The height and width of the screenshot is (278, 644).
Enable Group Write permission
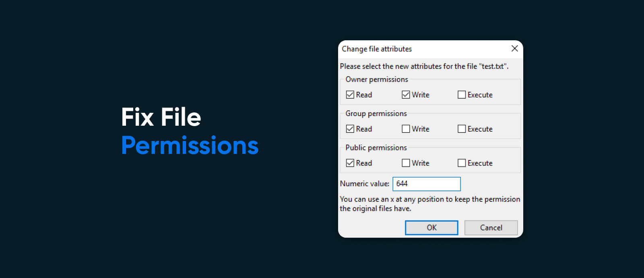click(x=406, y=129)
